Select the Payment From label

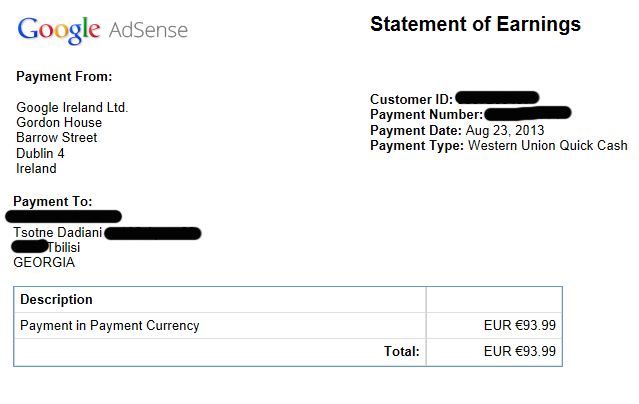point(64,76)
